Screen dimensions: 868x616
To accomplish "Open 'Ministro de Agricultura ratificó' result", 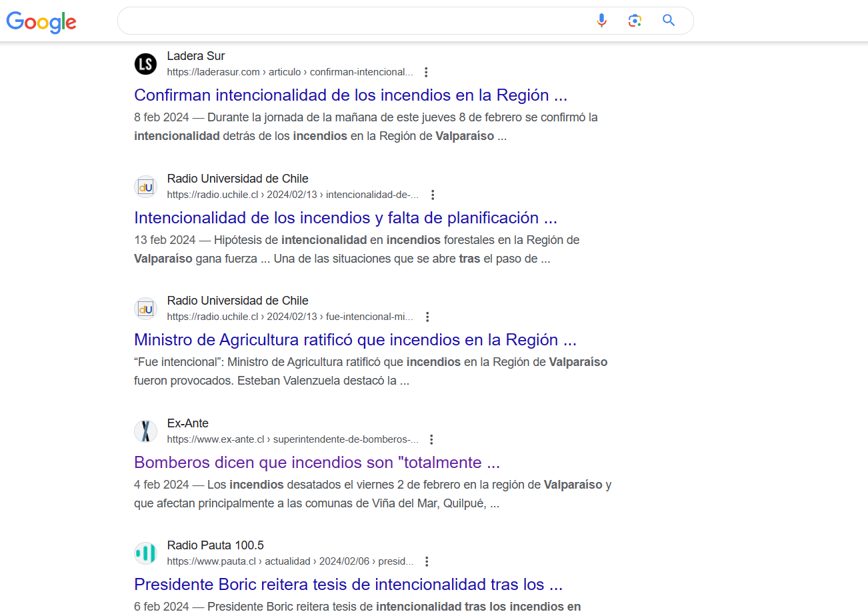I will pyautogui.click(x=355, y=340).
